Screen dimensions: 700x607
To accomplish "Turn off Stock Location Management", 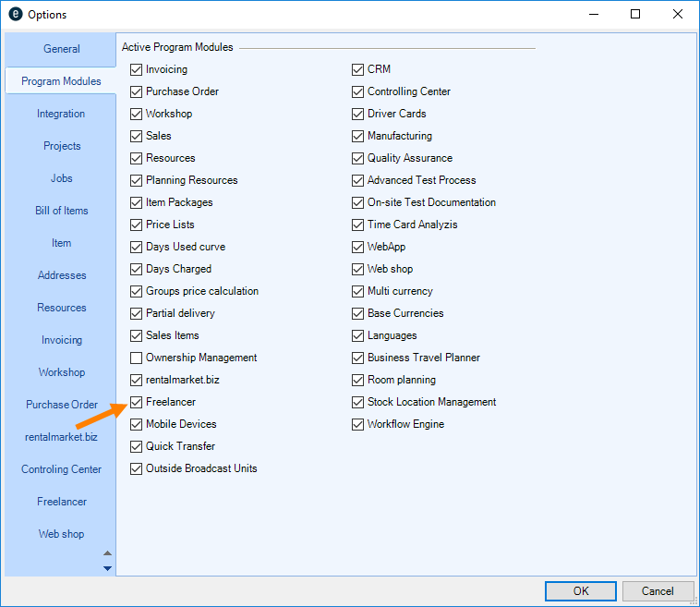I will [358, 402].
